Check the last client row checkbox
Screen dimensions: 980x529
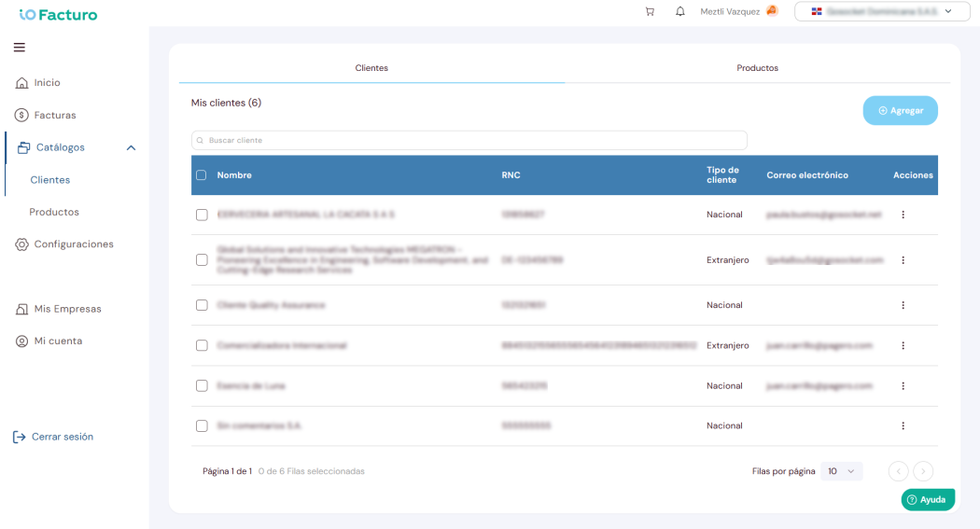(202, 426)
